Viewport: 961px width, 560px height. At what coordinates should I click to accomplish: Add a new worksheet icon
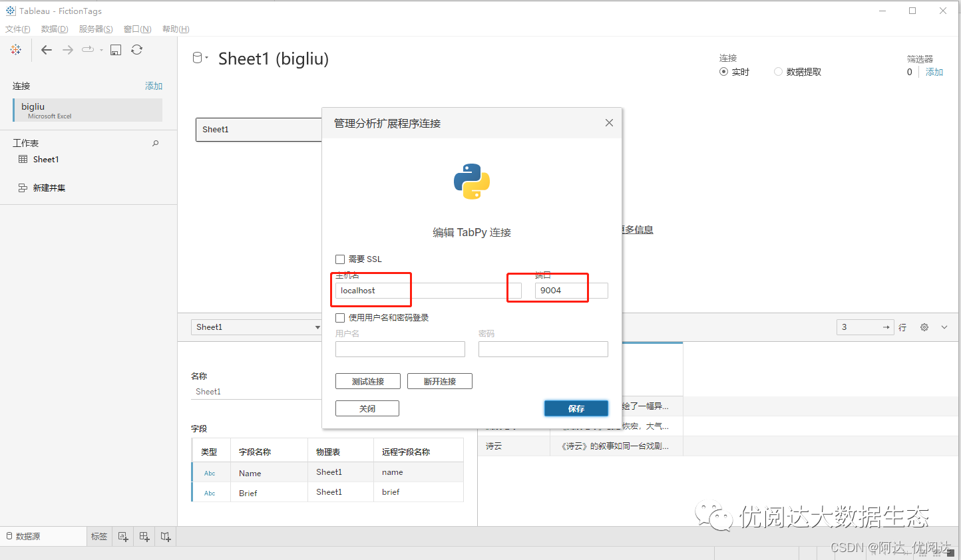pyautogui.click(x=123, y=537)
